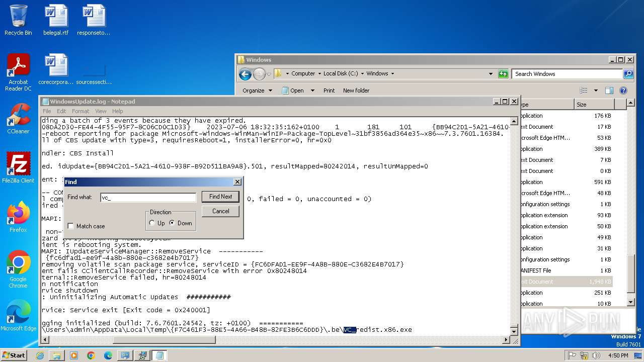Change view using the Explorer view icon

584,90
